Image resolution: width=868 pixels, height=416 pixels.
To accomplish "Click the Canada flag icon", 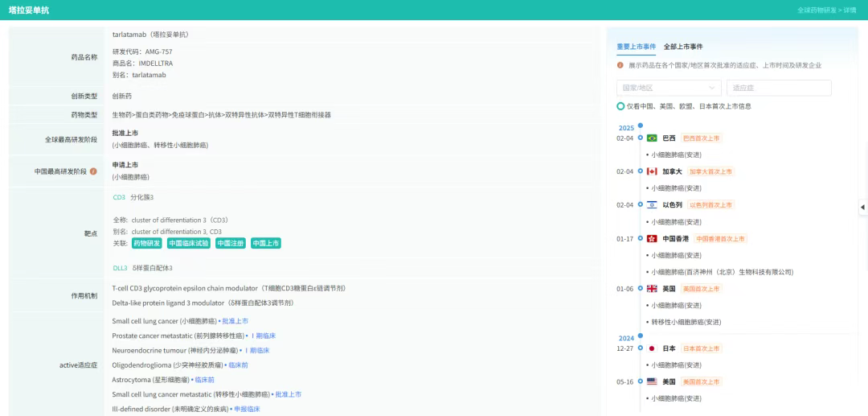I will pyautogui.click(x=652, y=171).
